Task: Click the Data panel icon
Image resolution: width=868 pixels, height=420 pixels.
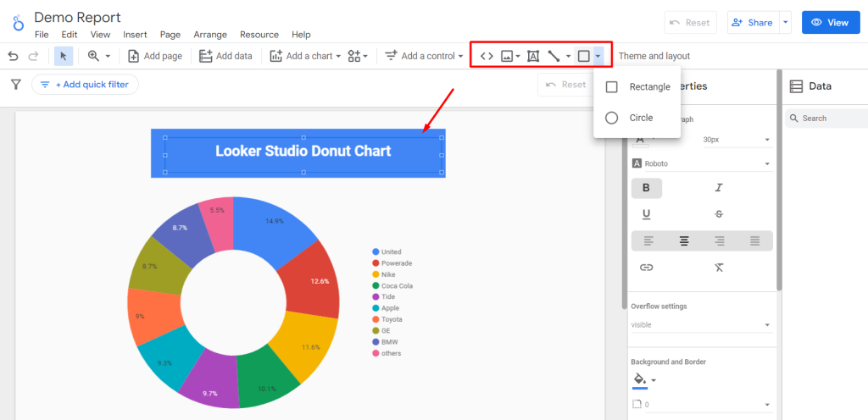Action: pyautogui.click(x=796, y=86)
